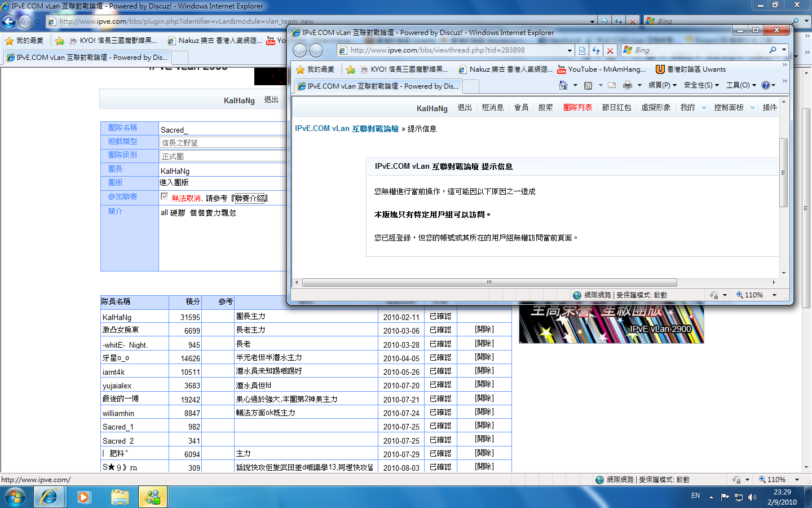Click the Read Mail envelope icon
This screenshot has height=508, width=812.
611,85
